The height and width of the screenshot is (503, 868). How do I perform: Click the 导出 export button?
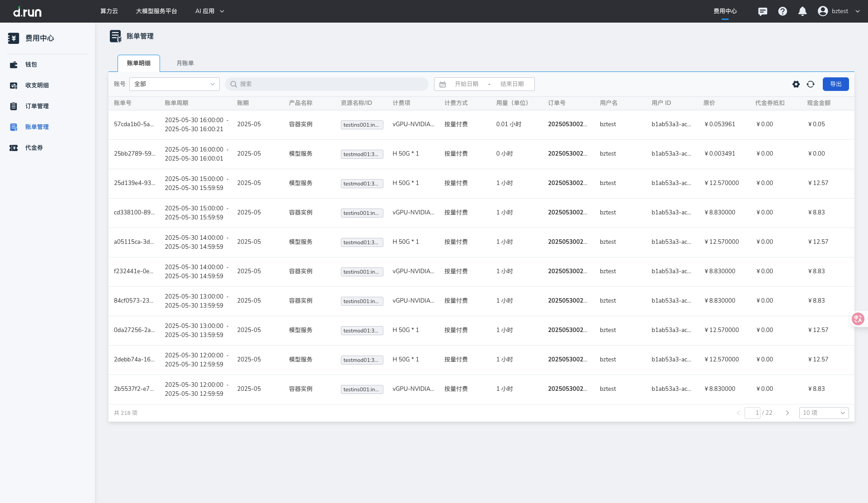tap(835, 84)
